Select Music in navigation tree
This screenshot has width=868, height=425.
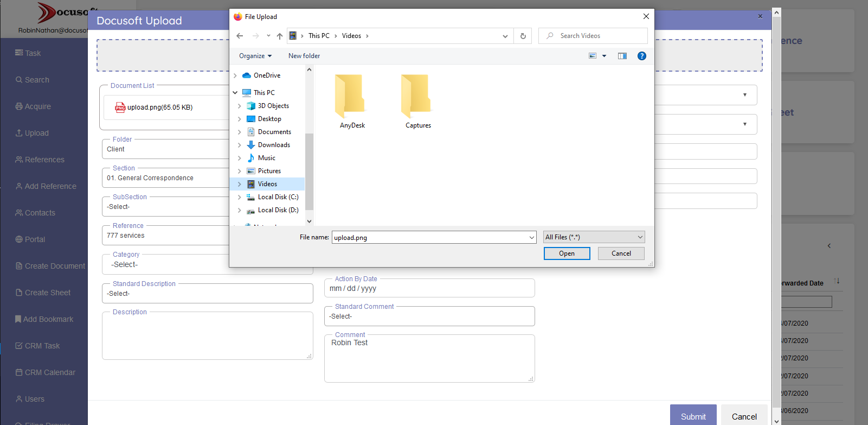click(266, 158)
